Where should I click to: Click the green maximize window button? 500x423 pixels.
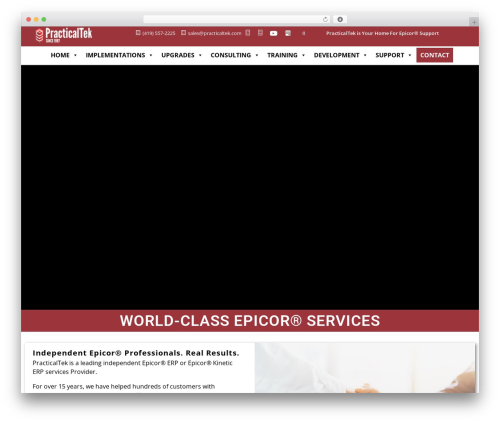tap(44, 19)
